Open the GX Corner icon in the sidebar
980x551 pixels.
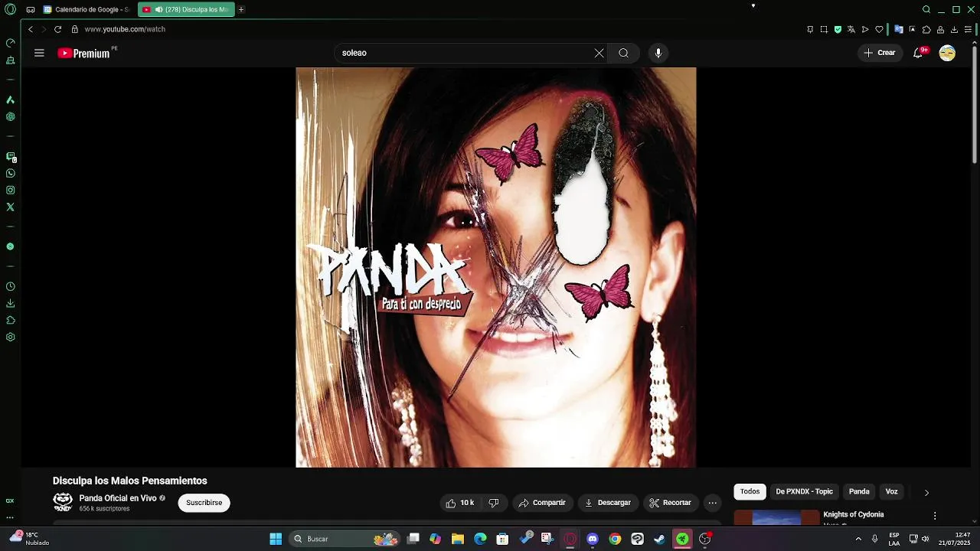click(11, 500)
